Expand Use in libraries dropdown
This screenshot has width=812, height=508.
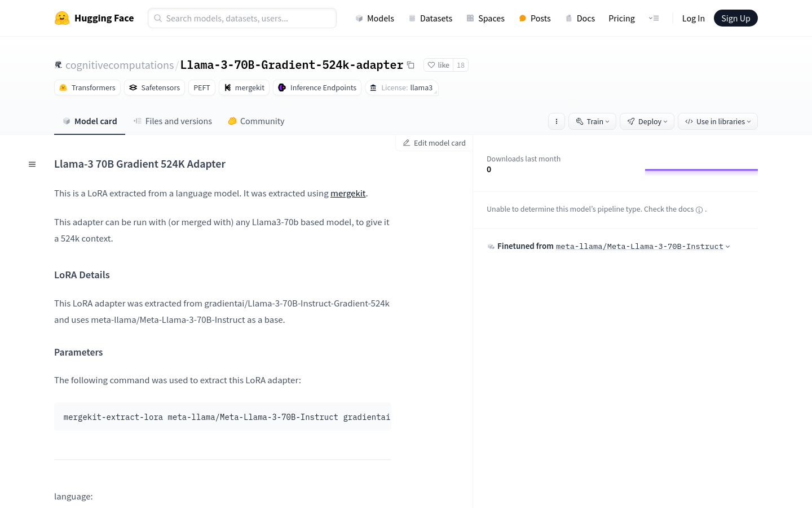(x=718, y=121)
